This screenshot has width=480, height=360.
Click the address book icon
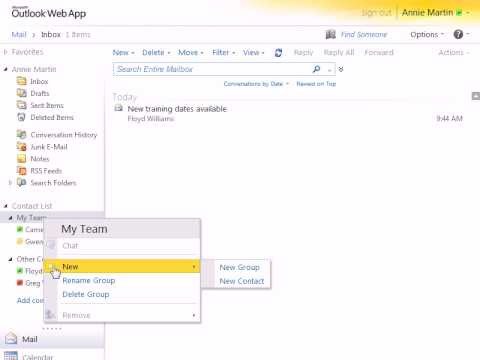pyautogui.click(x=330, y=34)
